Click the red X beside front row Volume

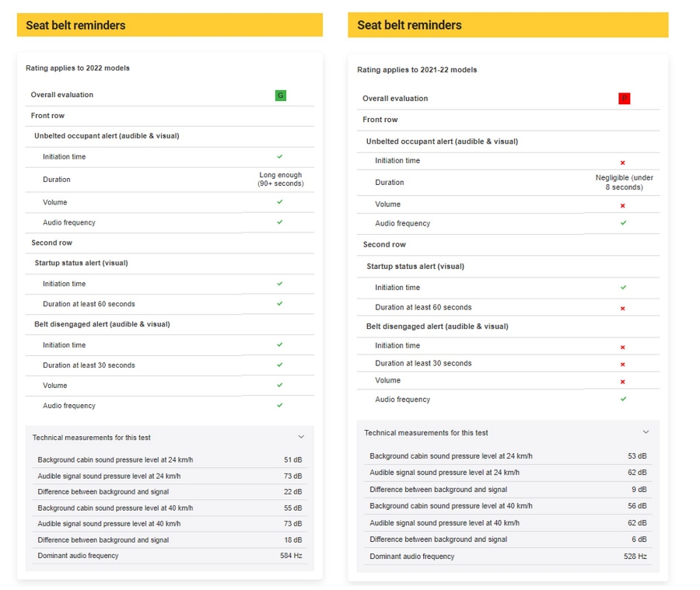point(623,206)
